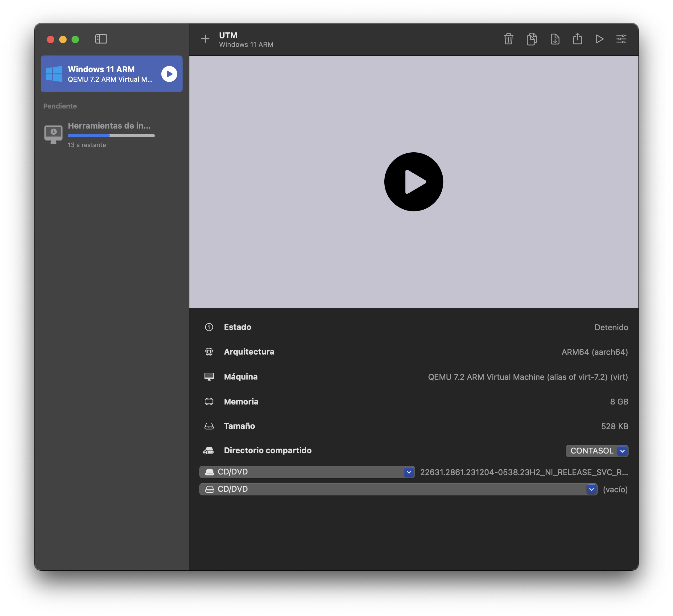Click the Memoria label

[241, 401]
